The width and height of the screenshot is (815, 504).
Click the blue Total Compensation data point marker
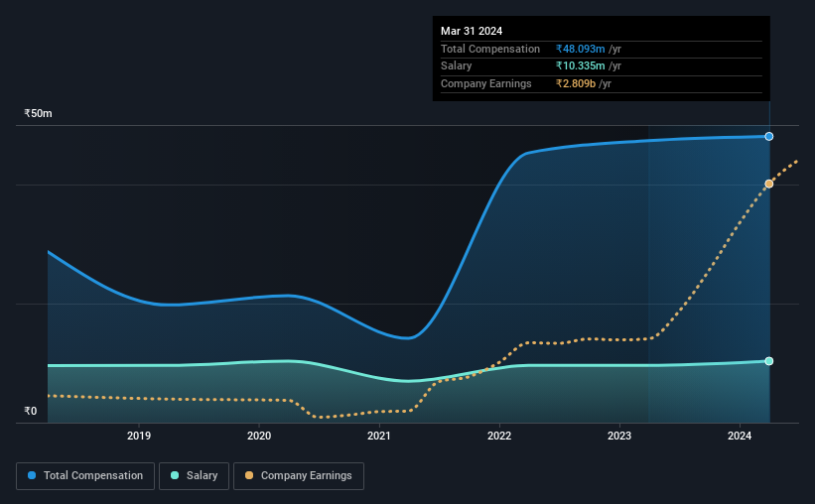coord(768,137)
